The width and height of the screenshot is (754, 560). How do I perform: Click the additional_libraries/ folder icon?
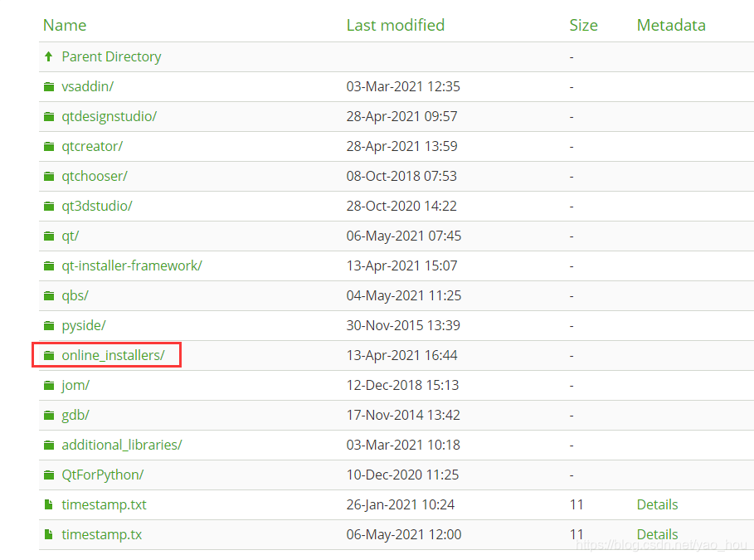pos(49,445)
